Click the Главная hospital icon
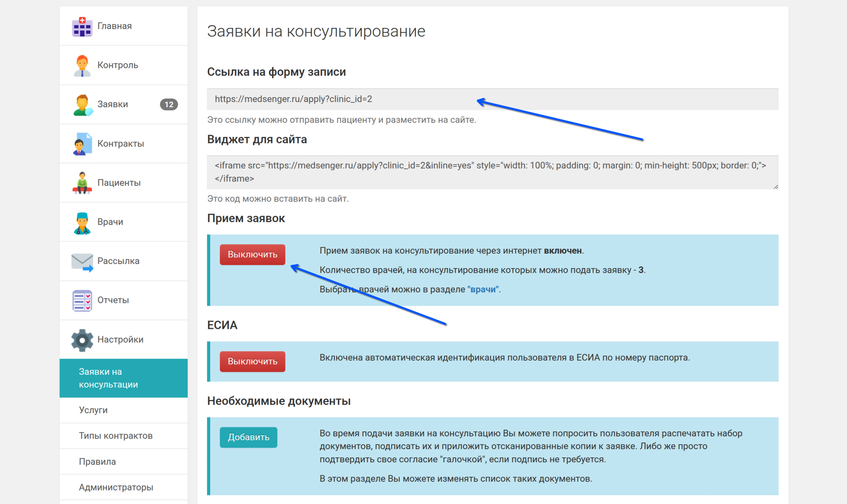 pos(82,26)
